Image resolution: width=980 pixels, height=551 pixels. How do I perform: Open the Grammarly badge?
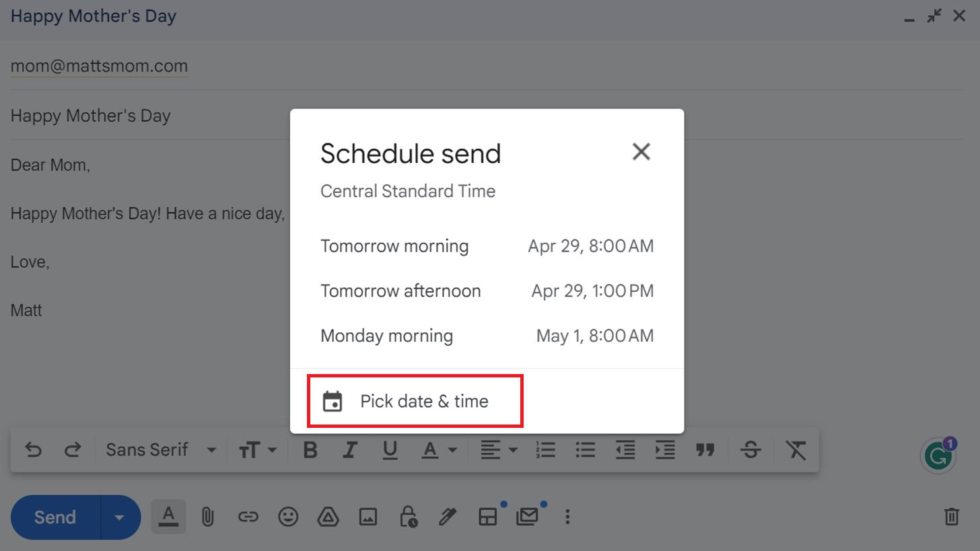938,456
